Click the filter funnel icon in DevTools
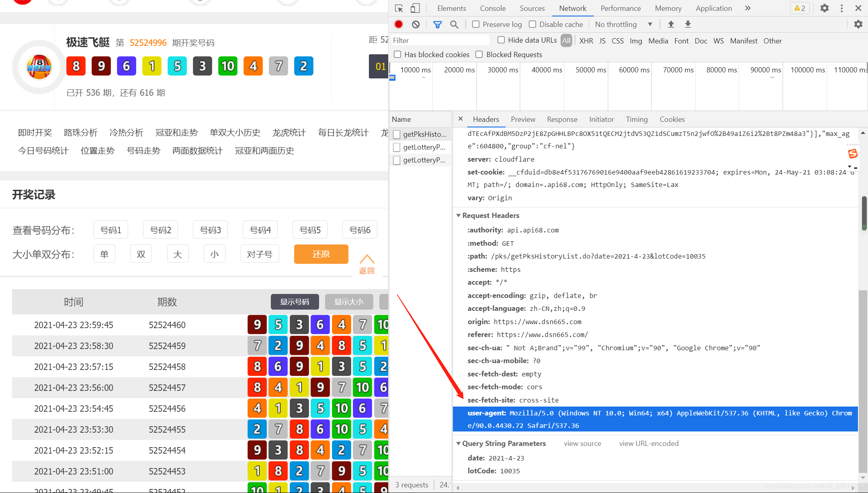 (437, 24)
